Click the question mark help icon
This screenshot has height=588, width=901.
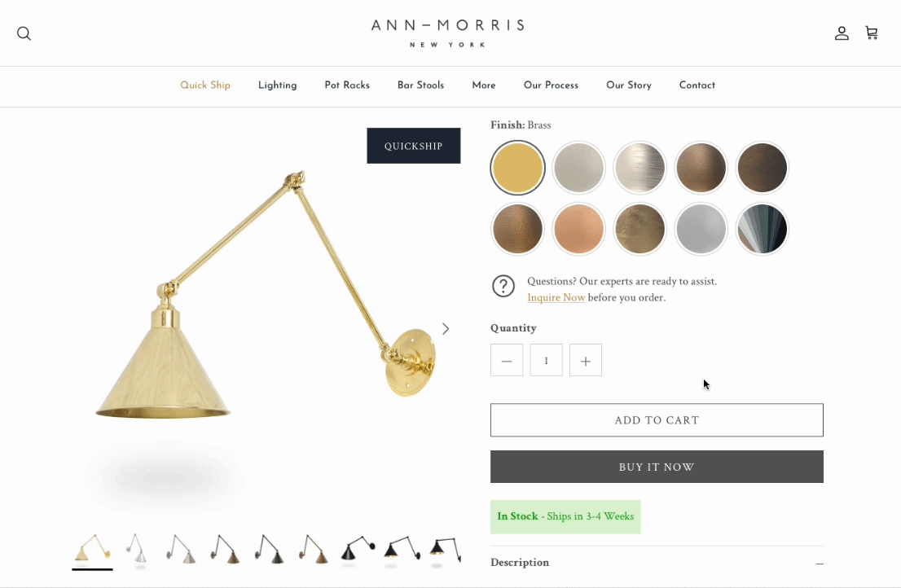point(503,286)
